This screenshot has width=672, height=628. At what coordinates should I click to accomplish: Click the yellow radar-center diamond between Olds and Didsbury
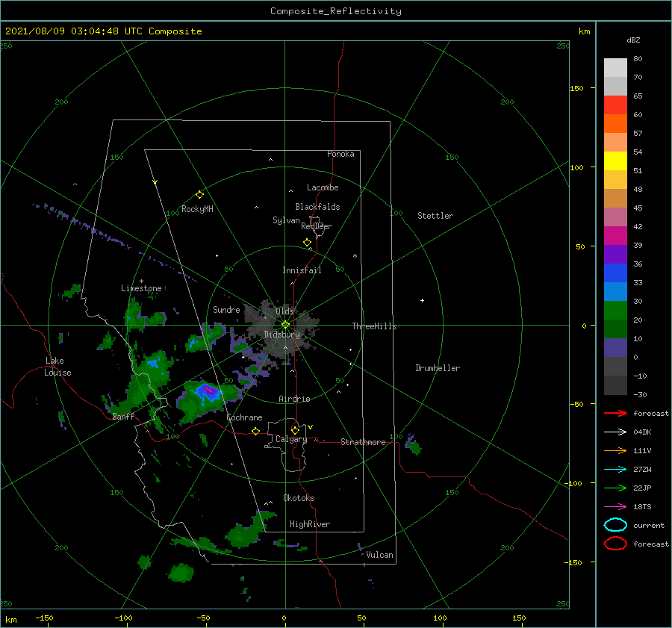point(285,325)
